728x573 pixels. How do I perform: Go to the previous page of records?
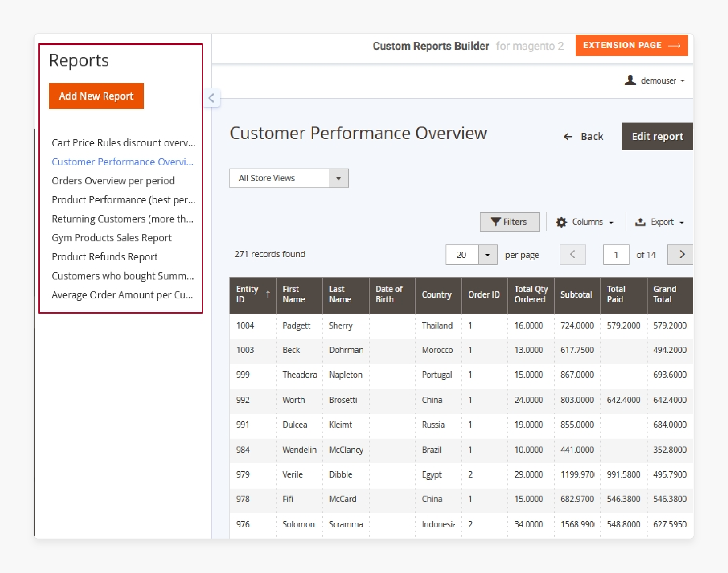(573, 254)
